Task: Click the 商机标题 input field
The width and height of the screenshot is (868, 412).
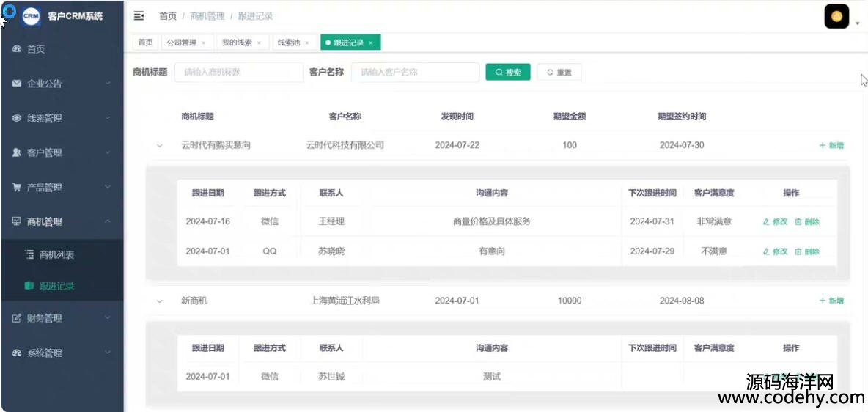Action: (238, 72)
